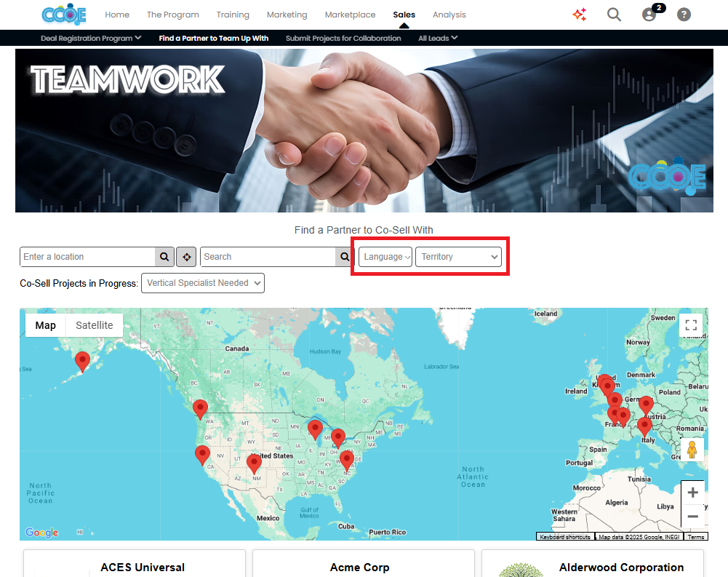Viewport: 728px width, 577px height.
Task: Open the Analysis menu
Action: coord(449,15)
